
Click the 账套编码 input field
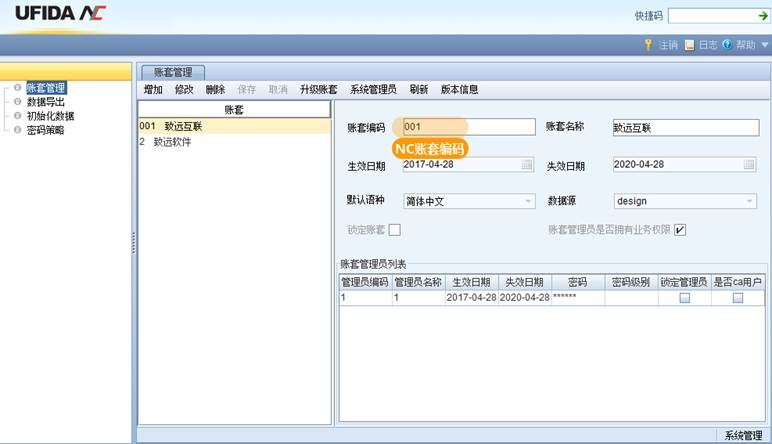[469, 127]
